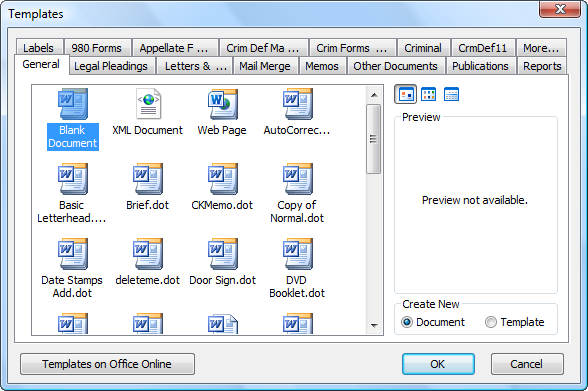
Task: Switch to the Memos tab
Action: click(322, 66)
